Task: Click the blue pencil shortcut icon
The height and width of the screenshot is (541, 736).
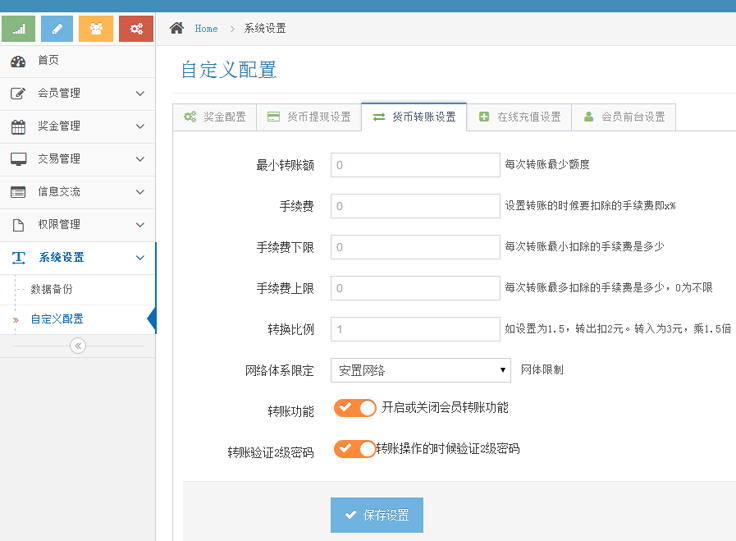Action: (57, 29)
